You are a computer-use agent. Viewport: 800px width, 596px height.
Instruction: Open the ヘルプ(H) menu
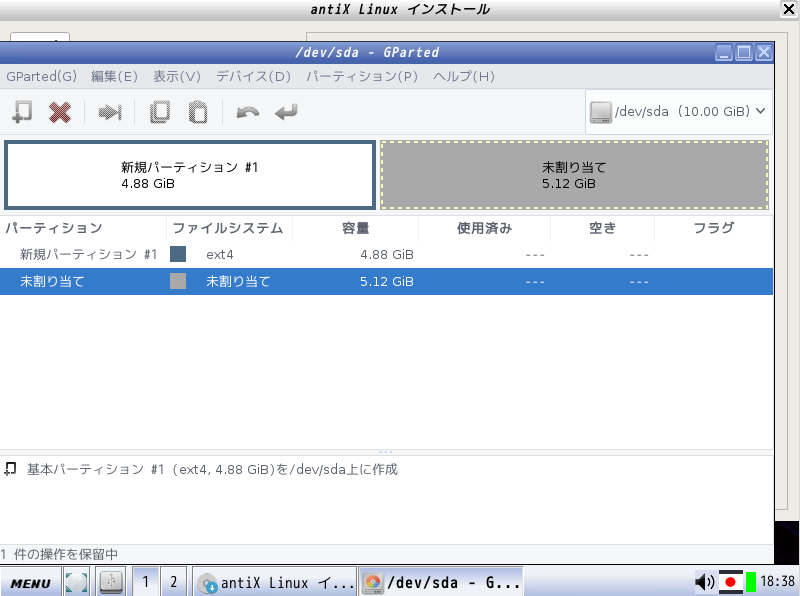pyautogui.click(x=464, y=77)
